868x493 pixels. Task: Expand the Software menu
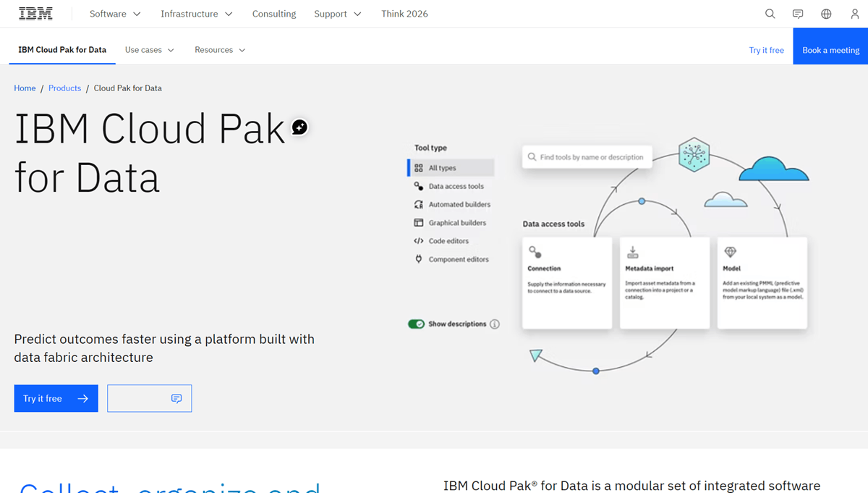115,14
